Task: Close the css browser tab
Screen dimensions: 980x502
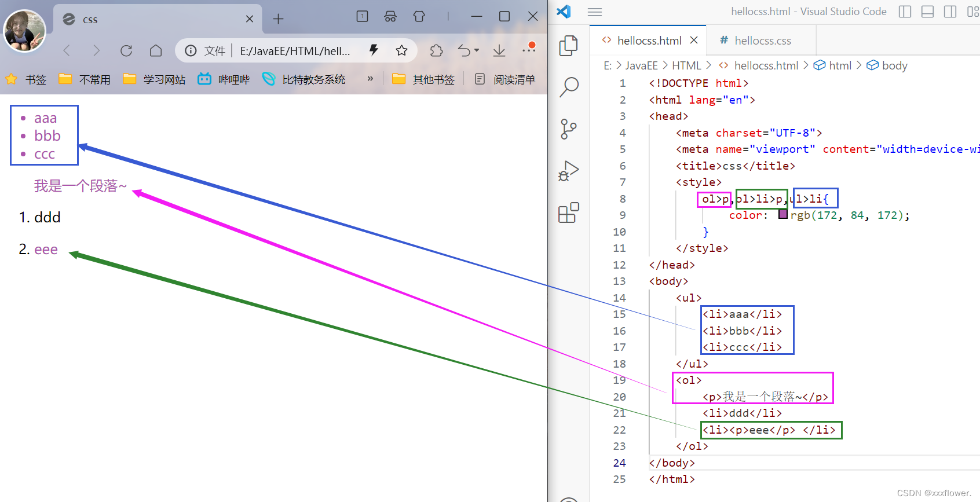Action: point(250,19)
